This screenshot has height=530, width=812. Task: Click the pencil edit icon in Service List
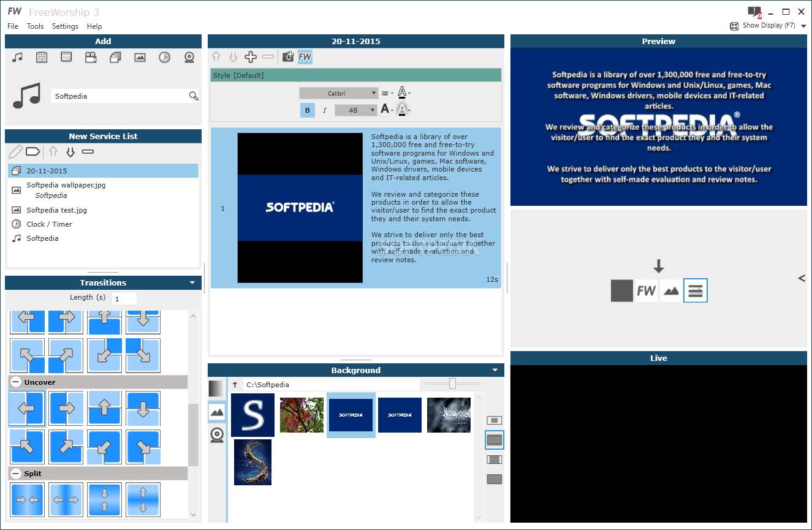point(16,151)
